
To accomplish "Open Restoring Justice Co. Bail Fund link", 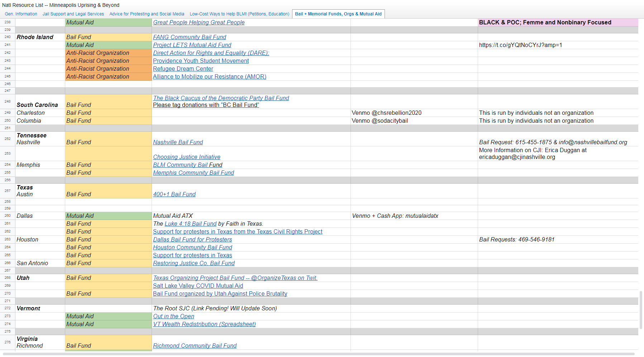I will pyautogui.click(x=194, y=263).
